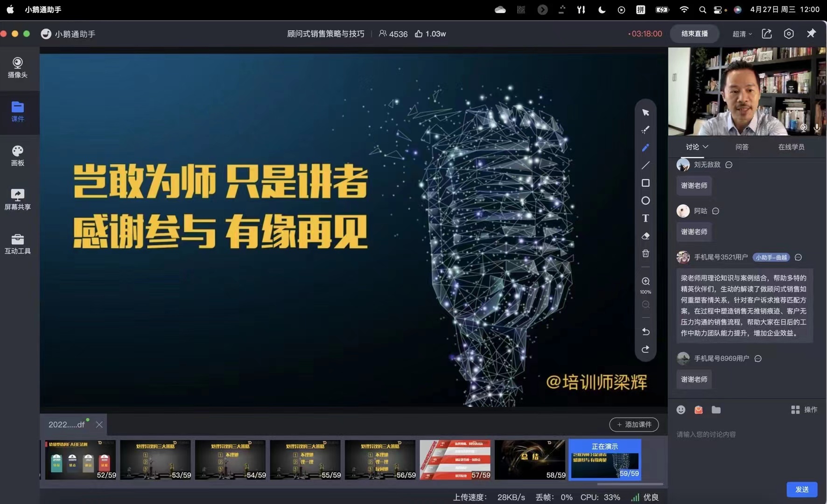Switch to the 在线学员 tab
The height and width of the screenshot is (504, 827).
791,147
